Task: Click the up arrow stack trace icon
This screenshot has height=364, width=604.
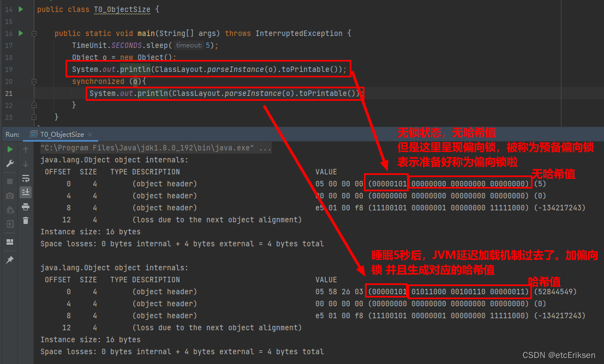Action: click(26, 150)
